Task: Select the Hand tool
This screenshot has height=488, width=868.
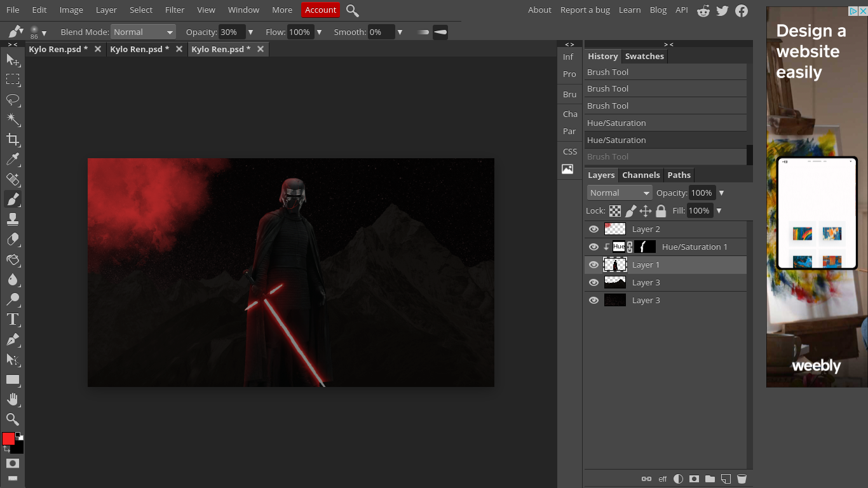Action: coord(13,400)
